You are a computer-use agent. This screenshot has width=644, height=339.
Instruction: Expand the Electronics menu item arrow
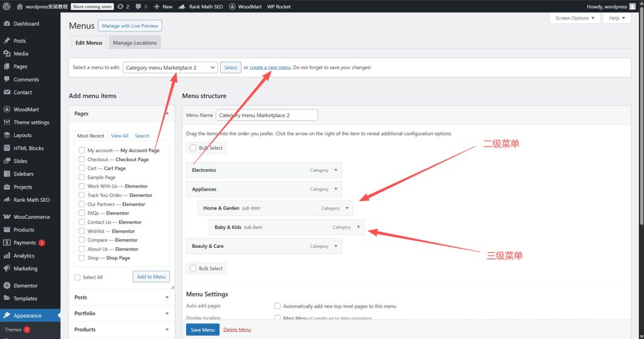pos(336,170)
